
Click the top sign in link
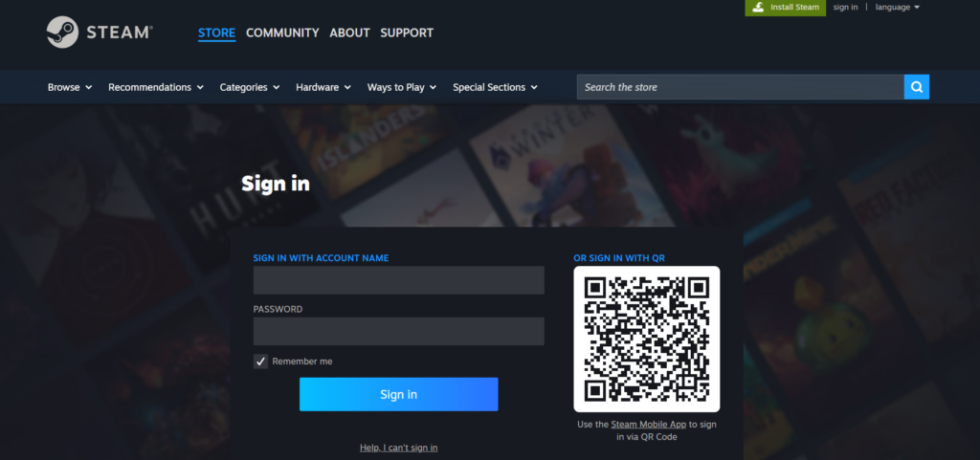[846, 7]
